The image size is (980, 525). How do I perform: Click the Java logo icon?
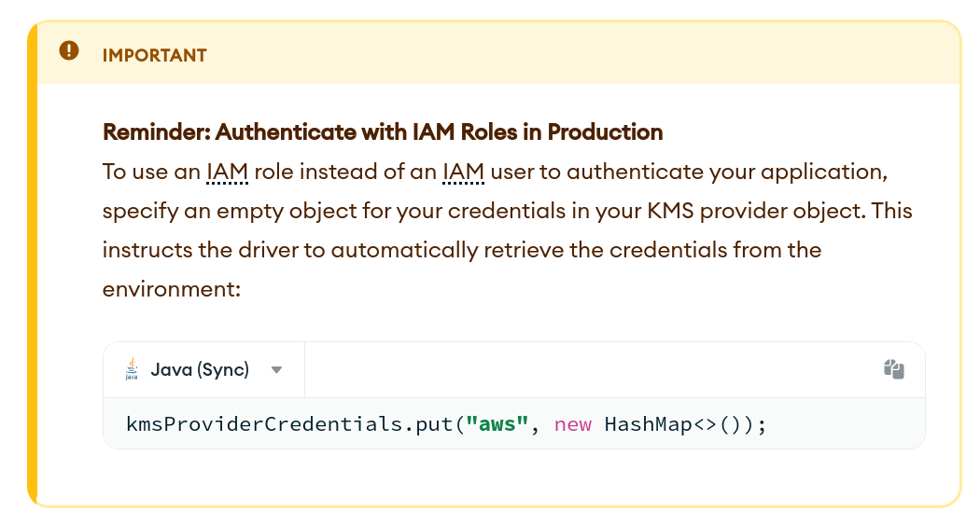click(x=132, y=369)
